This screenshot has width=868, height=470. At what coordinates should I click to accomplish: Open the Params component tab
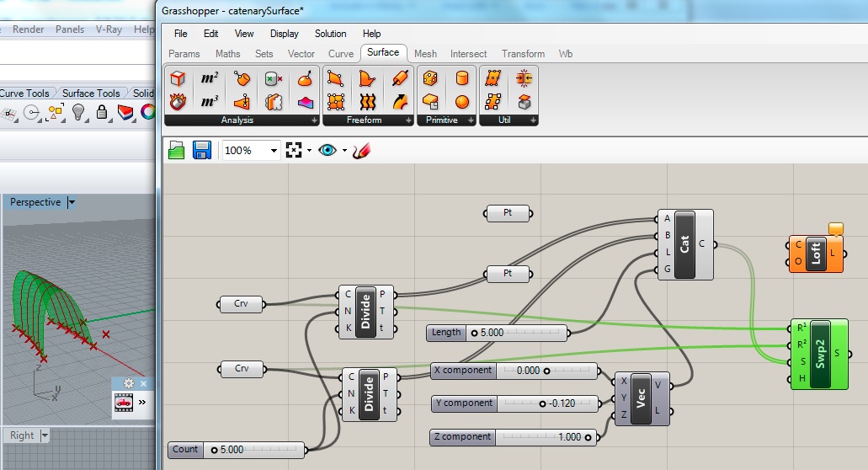[x=184, y=54]
